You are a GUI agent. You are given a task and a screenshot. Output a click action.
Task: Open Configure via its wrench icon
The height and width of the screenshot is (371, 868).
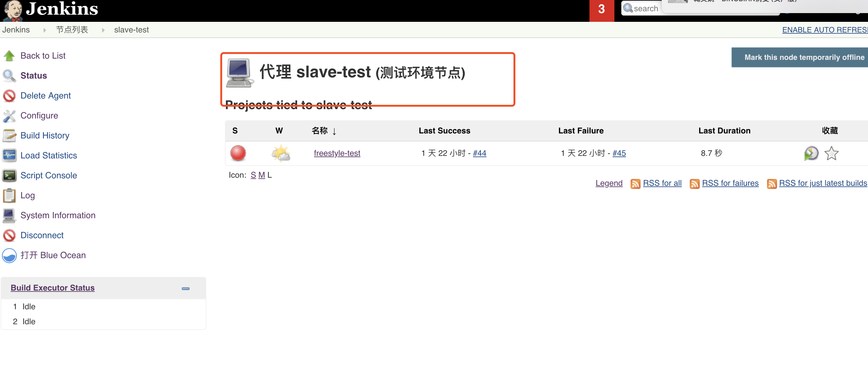(x=9, y=116)
